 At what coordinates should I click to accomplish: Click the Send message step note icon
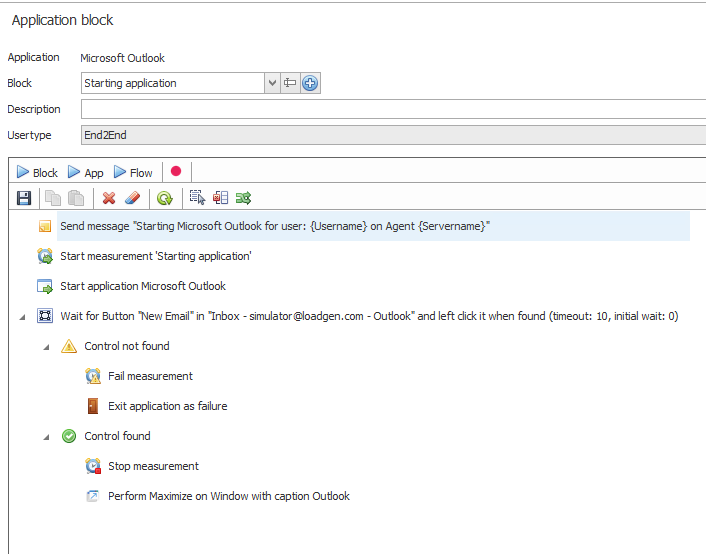point(45,226)
